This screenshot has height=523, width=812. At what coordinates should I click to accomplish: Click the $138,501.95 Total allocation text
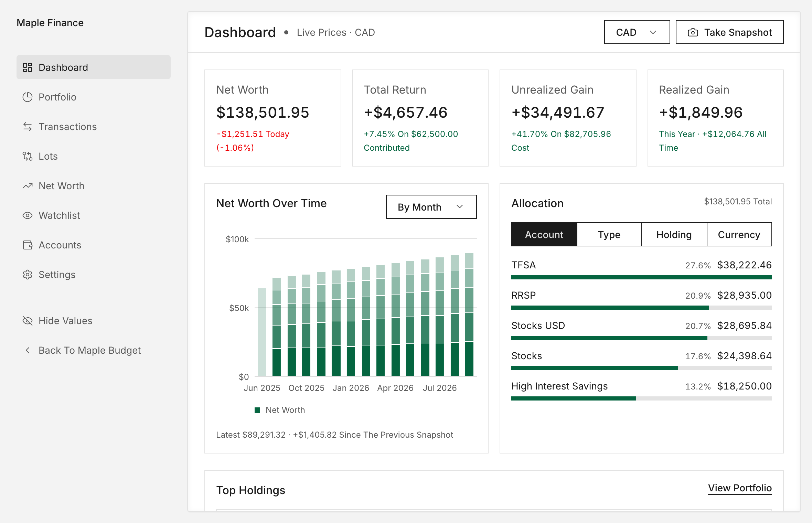[x=738, y=201]
